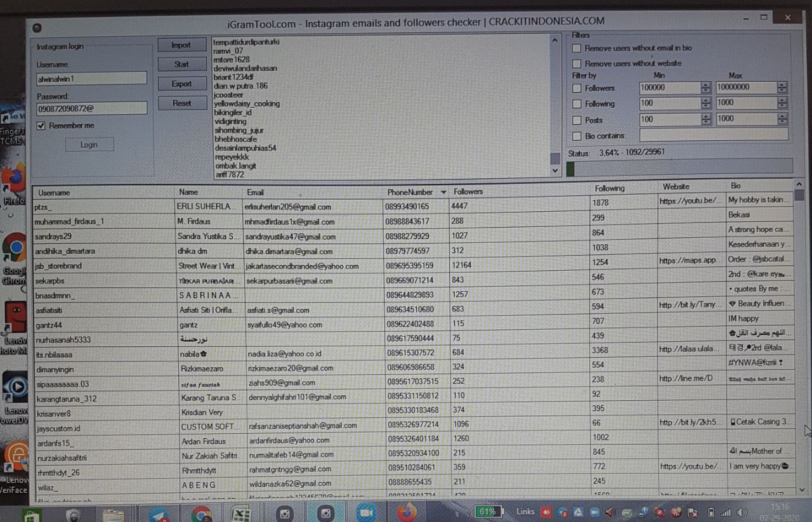Click down arrow on Followers Max spinner
Image resolution: width=812 pixels, height=522 pixels.
(782, 90)
